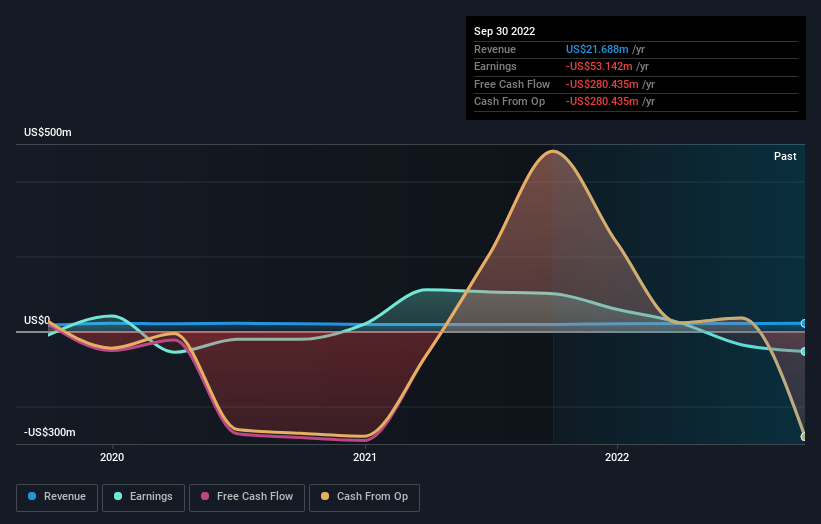This screenshot has height=524, width=821.
Task: Click the Cash From Op endpoint marker at bottom right
Action: pyautogui.click(x=804, y=437)
